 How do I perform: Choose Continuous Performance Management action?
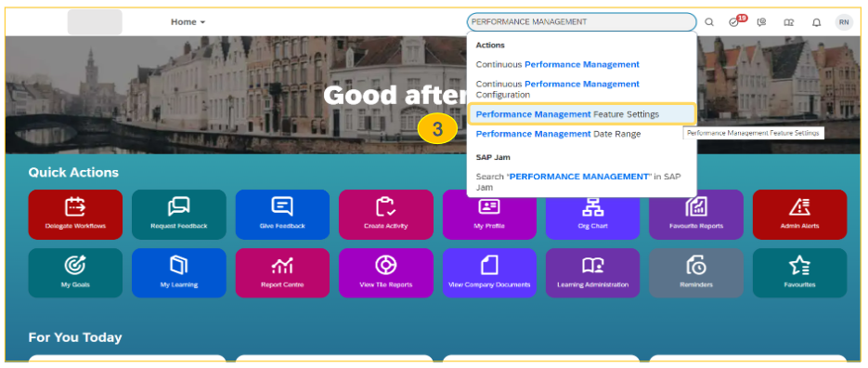pyautogui.click(x=581, y=64)
